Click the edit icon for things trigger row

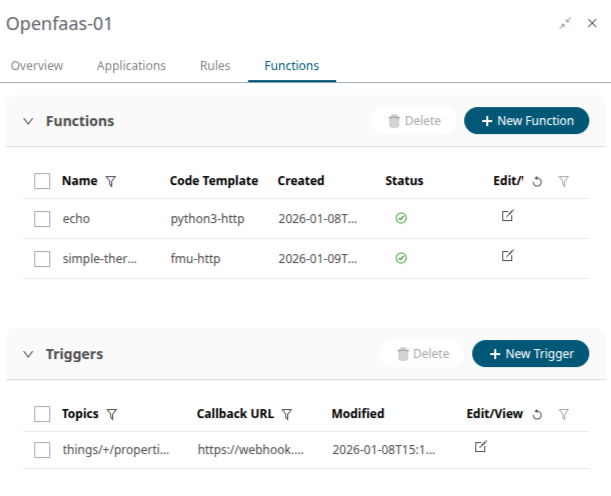(x=481, y=447)
